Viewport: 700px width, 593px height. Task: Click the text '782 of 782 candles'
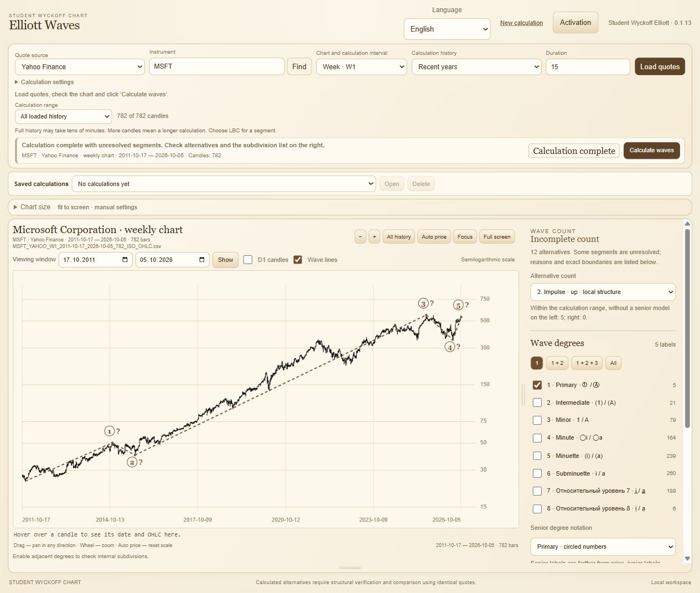(x=143, y=116)
